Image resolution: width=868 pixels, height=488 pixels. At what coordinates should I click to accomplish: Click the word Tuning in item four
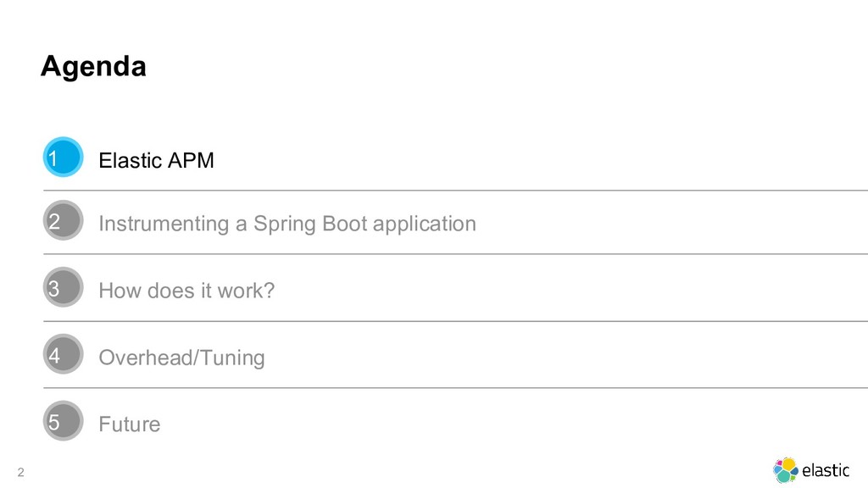pos(232,358)
